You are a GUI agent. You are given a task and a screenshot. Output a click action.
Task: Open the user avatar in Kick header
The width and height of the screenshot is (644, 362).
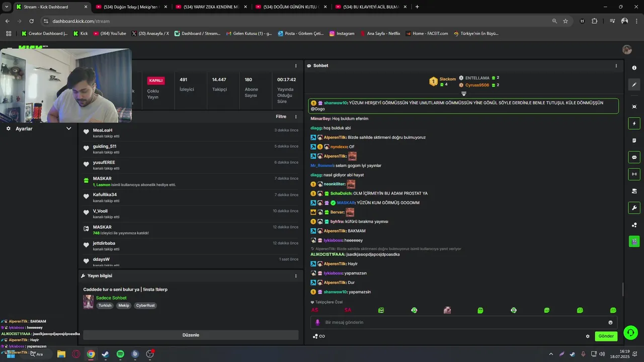pos(627,49)
